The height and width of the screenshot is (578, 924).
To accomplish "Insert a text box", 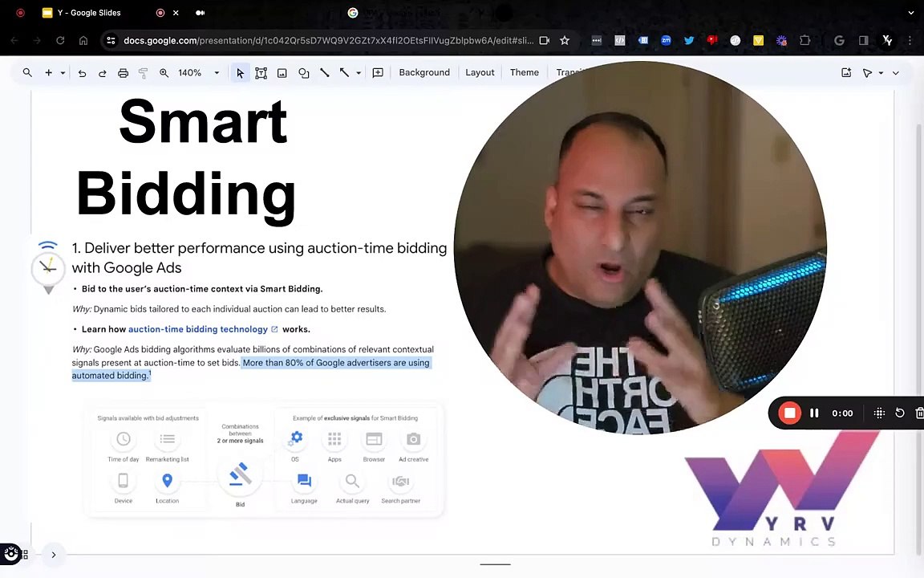I will point(261,72).
